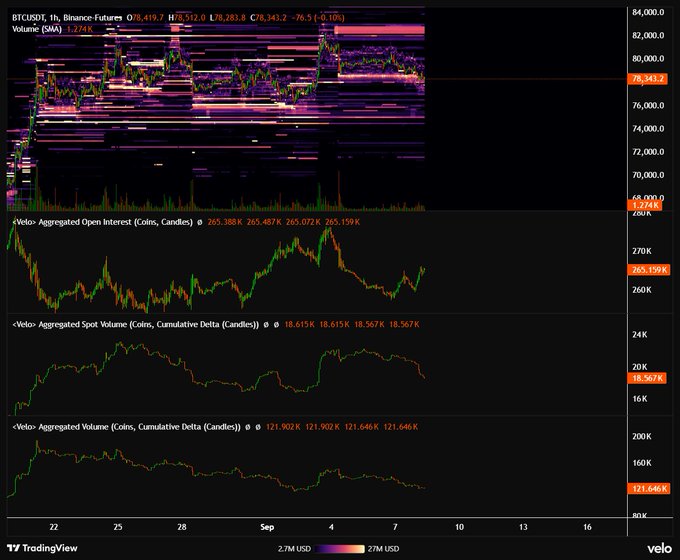This screenshot has height=560, width=680.
Task: Click the 72,000.0 price axis label
Action: pos(648,152)
